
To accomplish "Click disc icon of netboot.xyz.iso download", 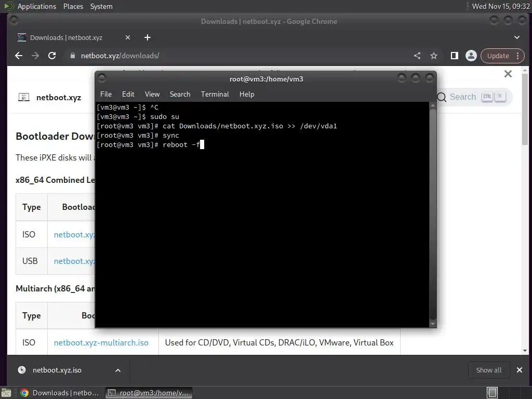I will [x=22, y=370].
